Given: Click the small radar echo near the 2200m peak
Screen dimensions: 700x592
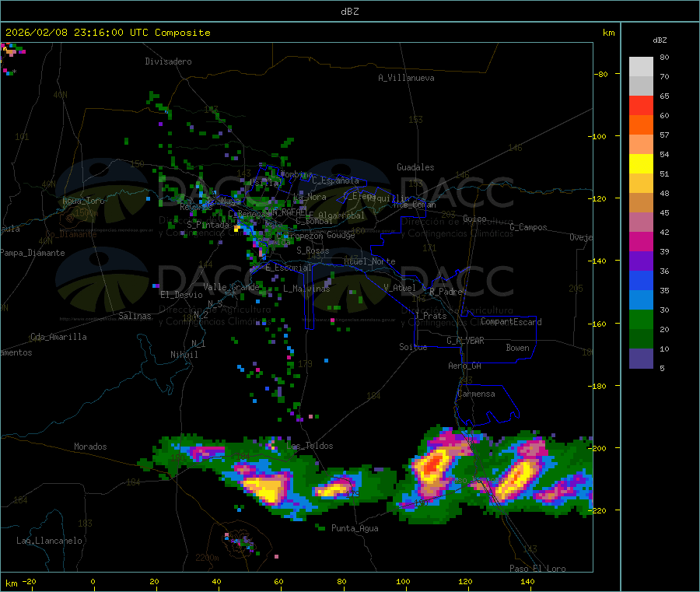Looking at the screenshot, I should [240, 541].
